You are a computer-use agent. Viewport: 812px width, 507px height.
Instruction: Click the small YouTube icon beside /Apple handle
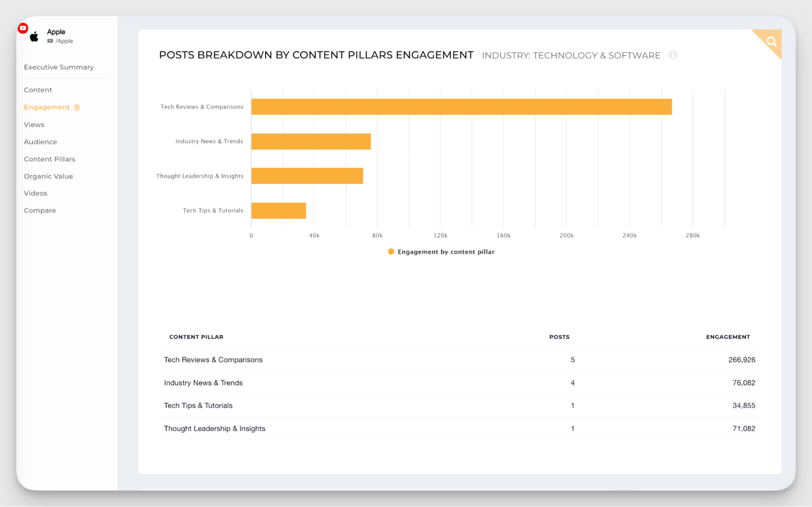pyautogui.click(x=50, y=41)
